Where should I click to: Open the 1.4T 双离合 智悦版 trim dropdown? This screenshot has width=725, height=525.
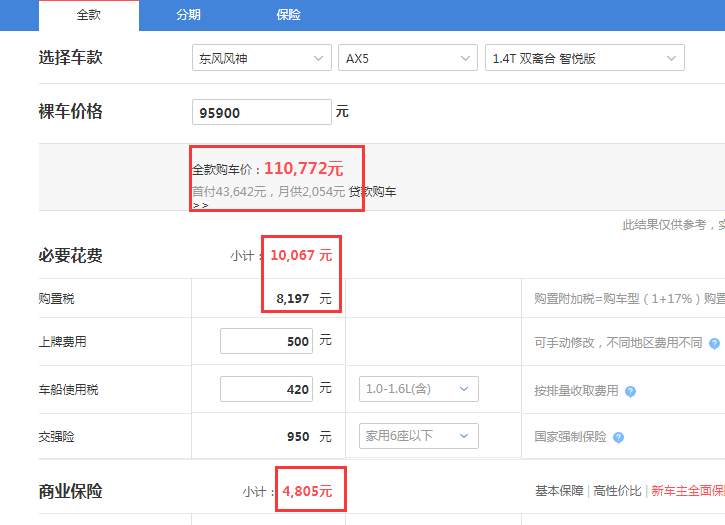pos(585,58)
